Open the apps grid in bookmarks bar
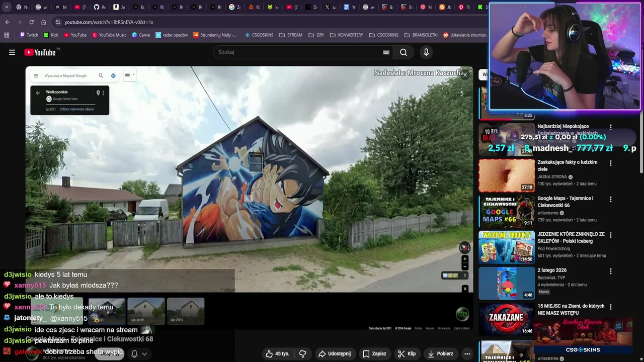Screen dimensions: 644x362 (x=7, y=35)
